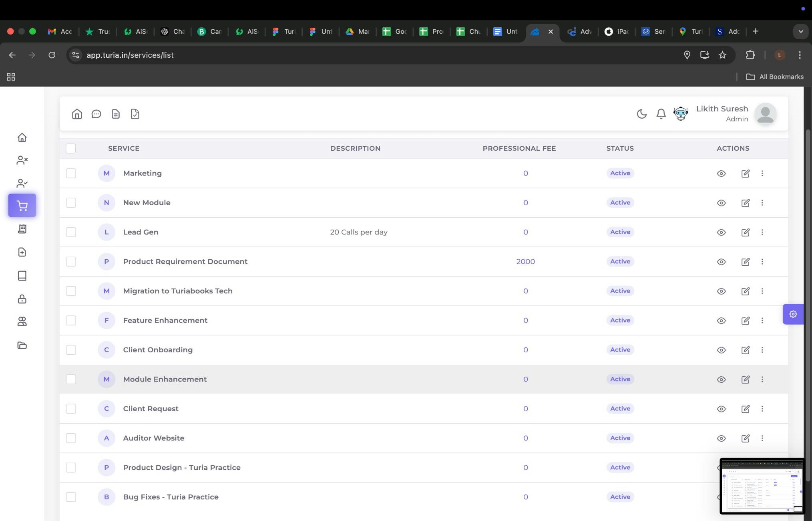The image size is (812, 521).
Task: Click the 2000 professional fee value
Action: coord(526,261)
